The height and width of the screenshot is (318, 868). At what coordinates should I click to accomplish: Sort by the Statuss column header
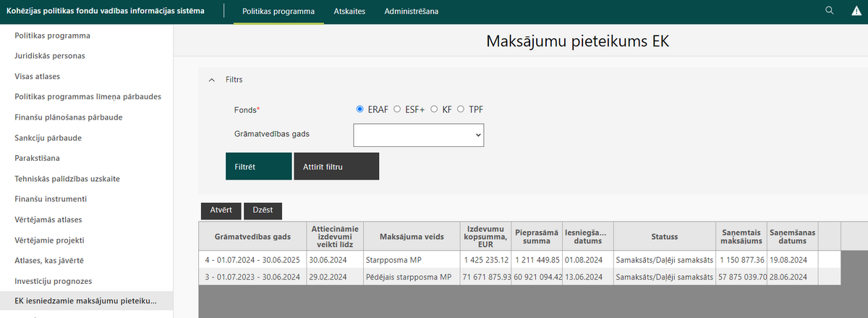665,236
